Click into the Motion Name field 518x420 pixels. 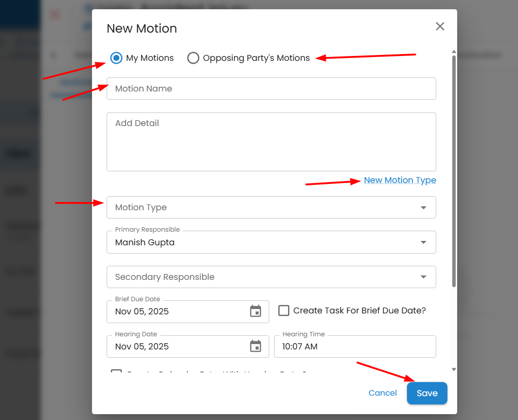[x=271, y=89]
